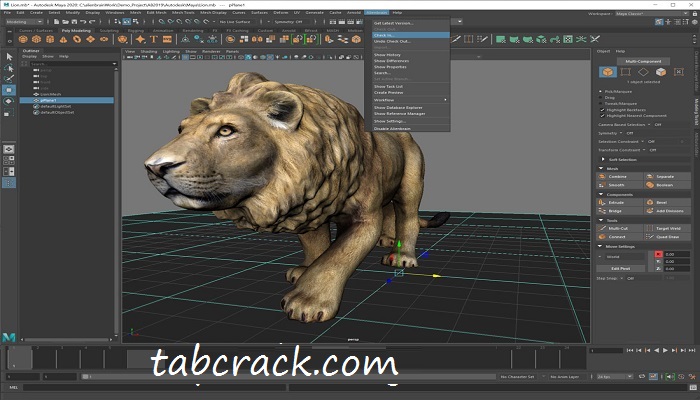Image resolution: width=700 pixels, height=400 pixels.
Task: Toggle Highlight Backfaces checkbox
Action: tap(602, 110)
